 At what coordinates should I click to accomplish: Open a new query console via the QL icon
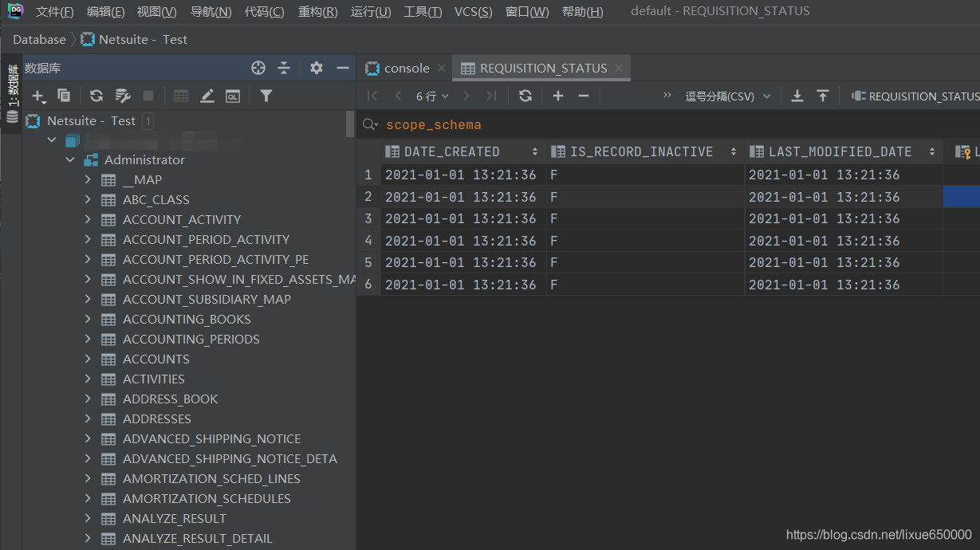pos(232,96)
